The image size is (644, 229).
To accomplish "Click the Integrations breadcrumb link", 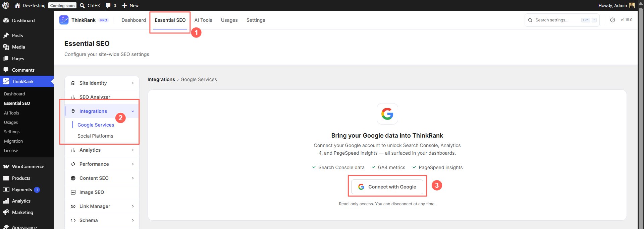I will [x=161, y=79].
